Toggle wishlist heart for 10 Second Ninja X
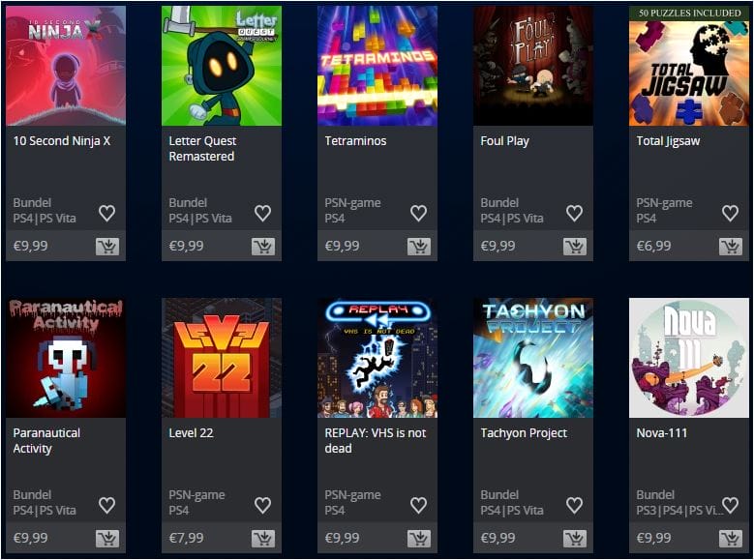This screenshot has height=560, width=754. click(x=106, y=213)
